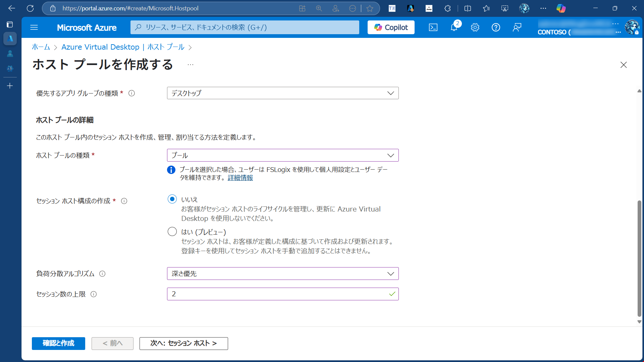Open Azure Cloud Shell icon
The width and height of the screenshot is (644, 362).
433,27
